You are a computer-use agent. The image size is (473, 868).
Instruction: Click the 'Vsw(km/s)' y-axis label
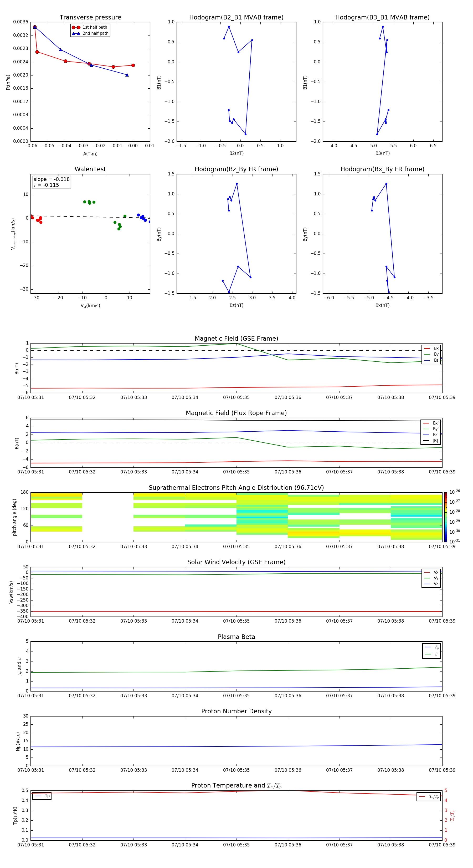coord(11,592)
